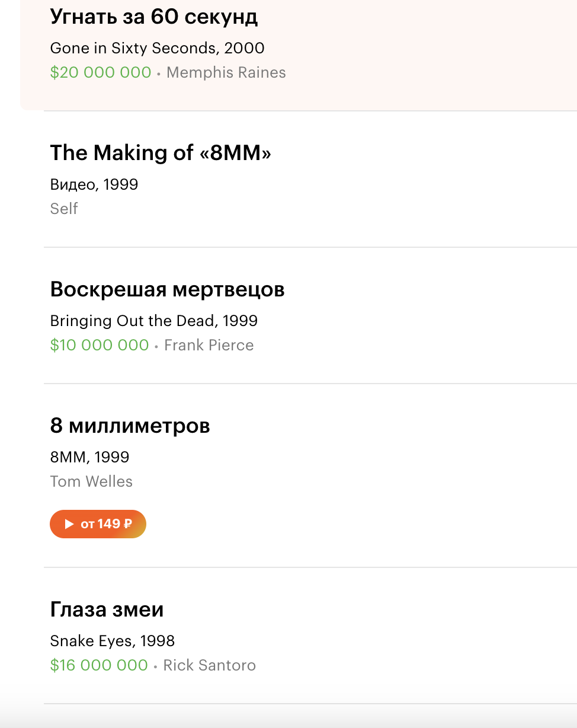Click the play triangle icon on the orange button
This screenshot has height=728, width=577.
click(69, 524)
